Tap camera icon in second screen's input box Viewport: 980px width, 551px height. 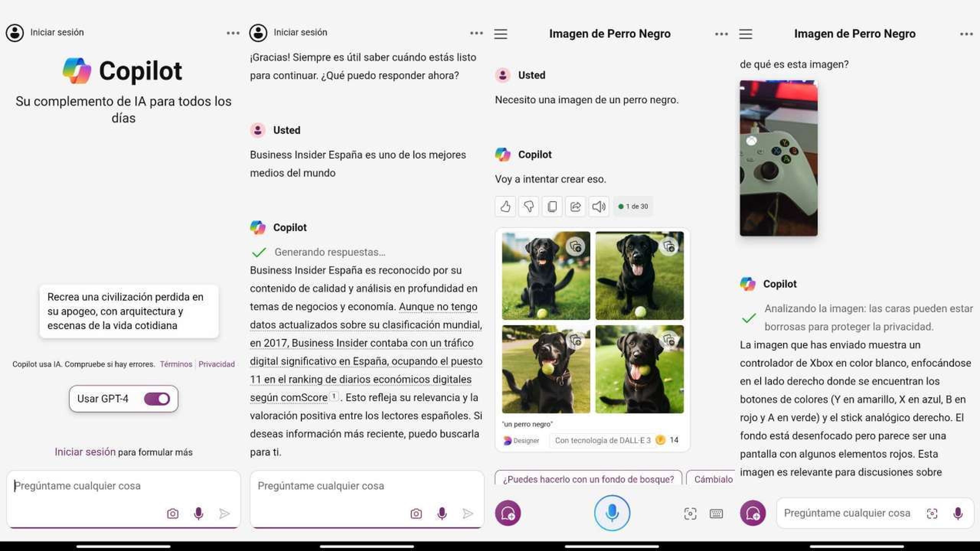pyautogui.click(x=416, y=514)
